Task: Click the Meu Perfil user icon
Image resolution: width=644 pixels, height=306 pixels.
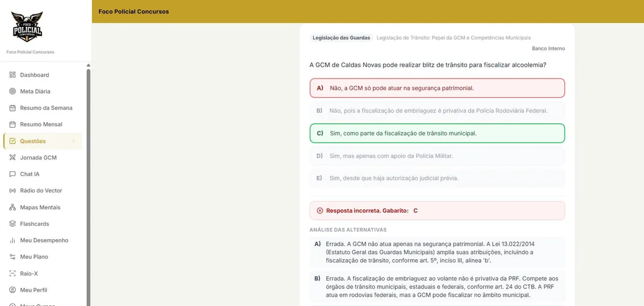Action: pyautogui.click(x=12, y=290)
